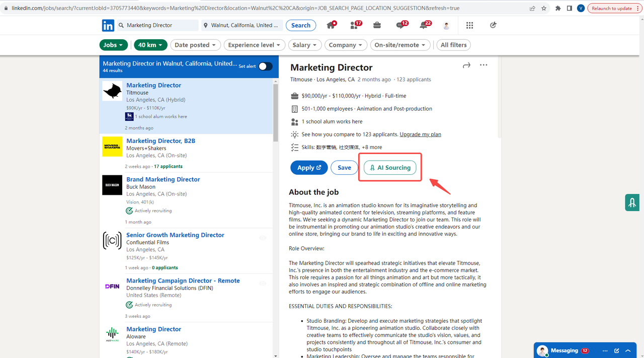Screen dimensions: 644x358
Task: Click the DFIN company logo
Action: click(x=112, y=287)
